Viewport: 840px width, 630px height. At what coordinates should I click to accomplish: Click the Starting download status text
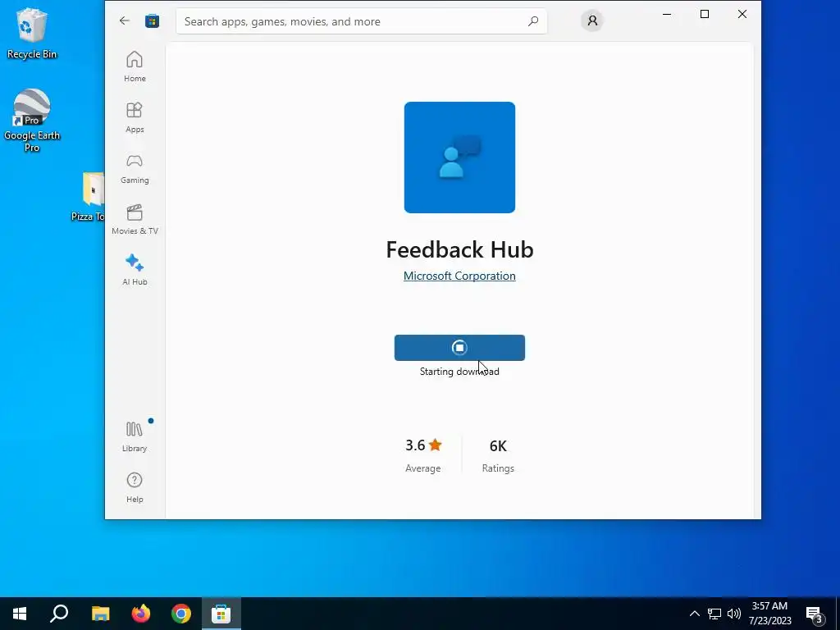pyautogui.click(x=459, y=372)
